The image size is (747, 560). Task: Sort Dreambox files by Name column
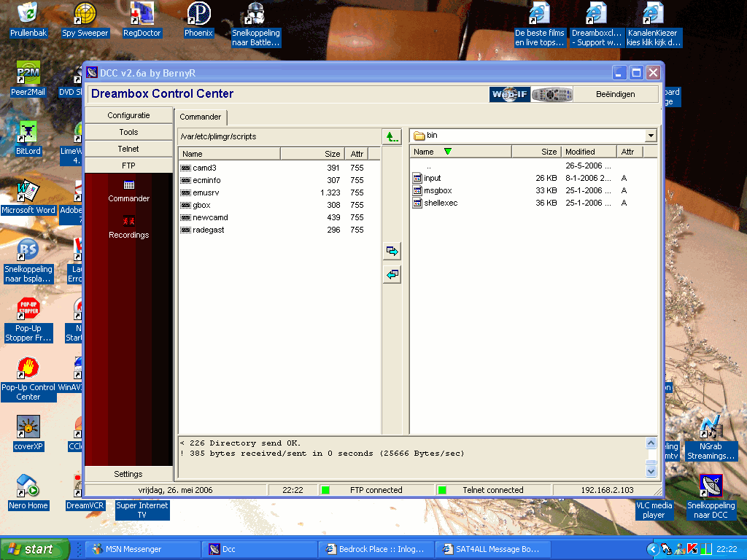point(230,154)
